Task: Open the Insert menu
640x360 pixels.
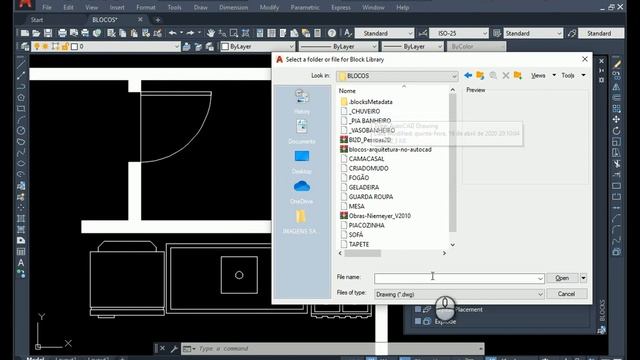Action: tap(117, 7)
